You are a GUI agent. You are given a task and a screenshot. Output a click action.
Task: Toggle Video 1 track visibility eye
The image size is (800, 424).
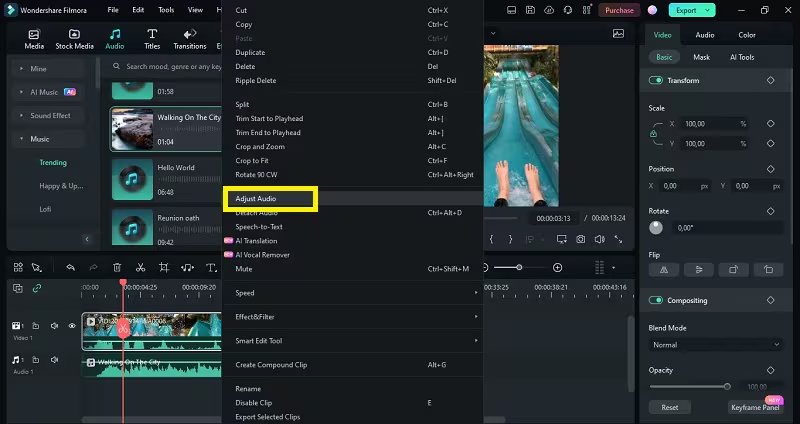pos(72,326)
